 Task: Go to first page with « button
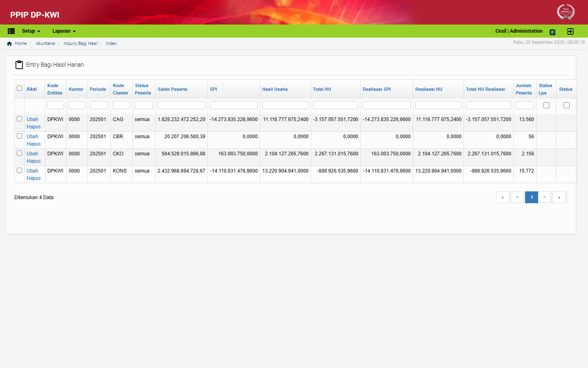tap(503, 197)
